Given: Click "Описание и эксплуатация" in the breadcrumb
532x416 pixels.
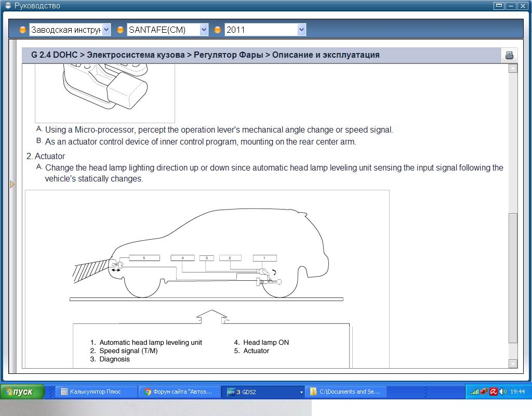Looking at the screenshot, I should pos(326,55).
